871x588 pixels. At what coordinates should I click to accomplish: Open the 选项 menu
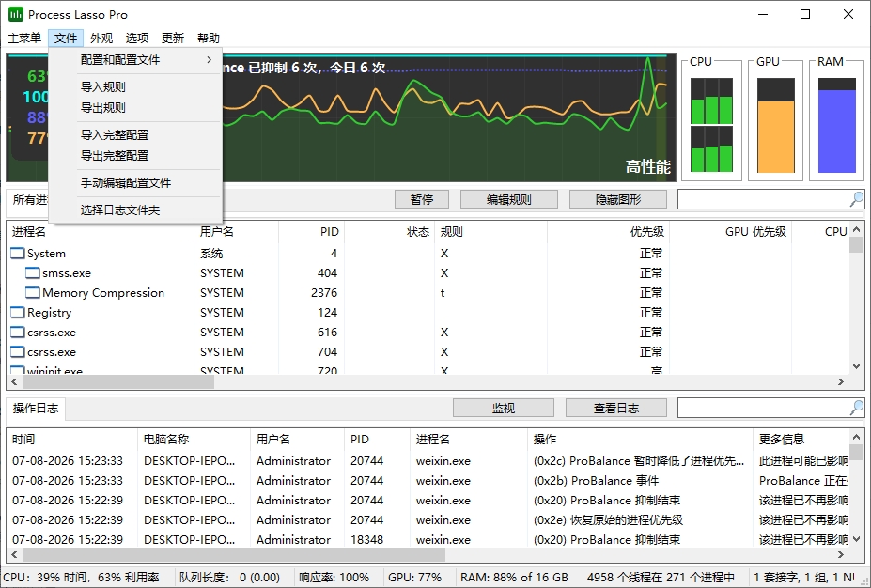click(x=136, y=38)
